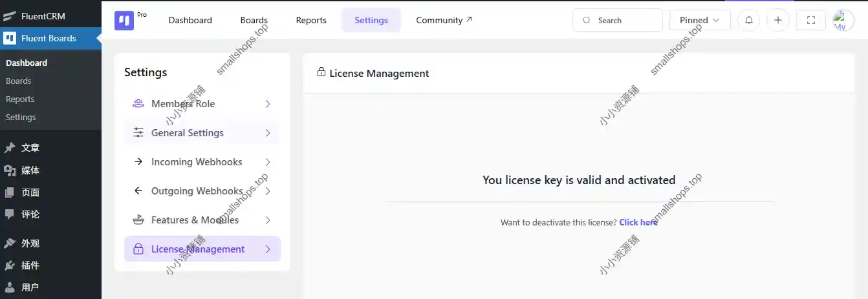Open the 评论 comments menu
The height and width of the screenshot is (299, 868).
[x=50, y=214]
